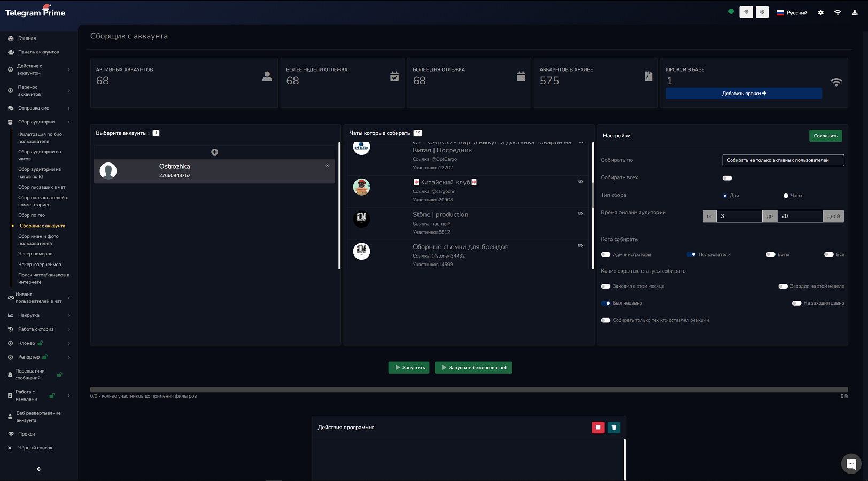
Task: Click the online time 'от' input field
Action: [x=739, y=216]
